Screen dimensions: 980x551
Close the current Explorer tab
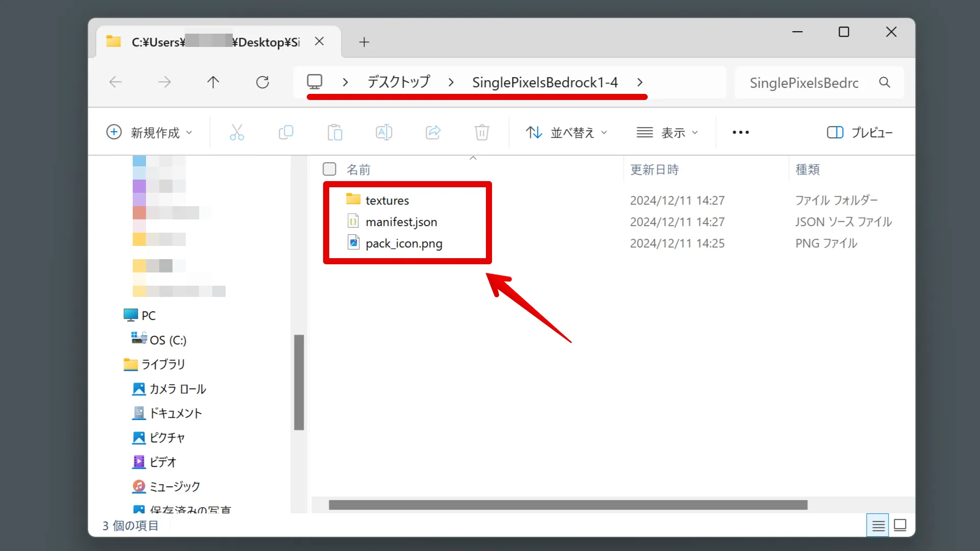point(320,41)
